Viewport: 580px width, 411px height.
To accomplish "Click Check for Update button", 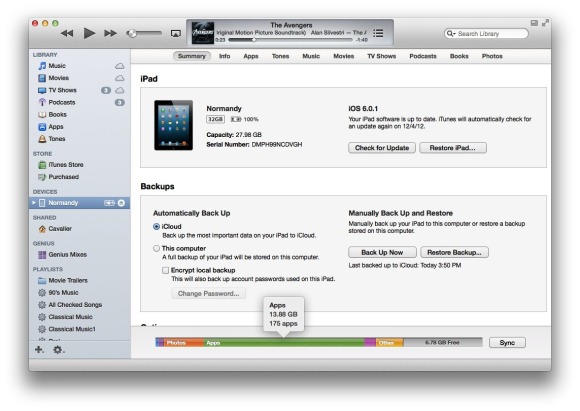I will pyautogui.click(x=382, y=148).
